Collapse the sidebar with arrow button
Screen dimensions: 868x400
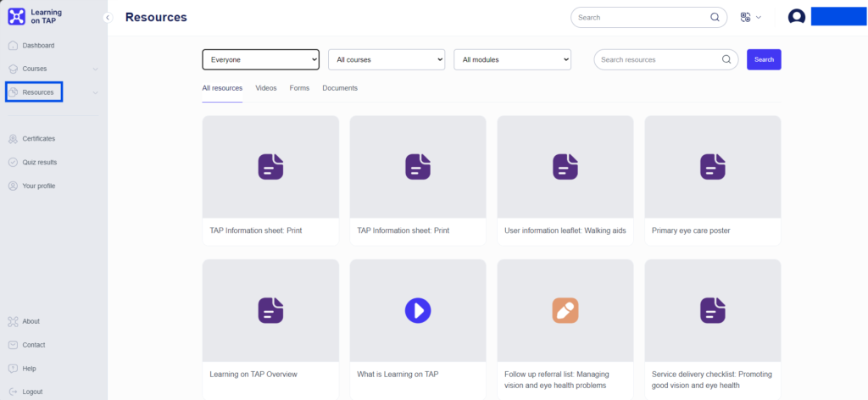108,17
